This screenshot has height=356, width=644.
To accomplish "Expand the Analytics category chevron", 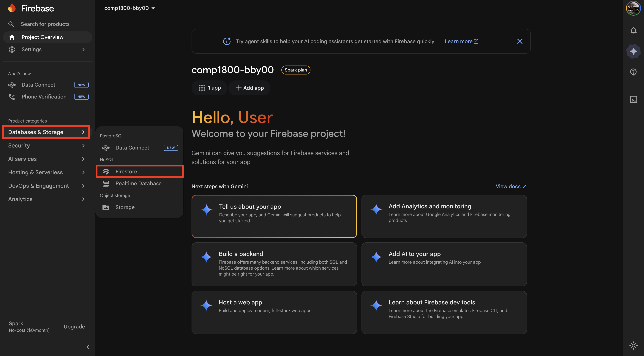I will coord(83,199).
